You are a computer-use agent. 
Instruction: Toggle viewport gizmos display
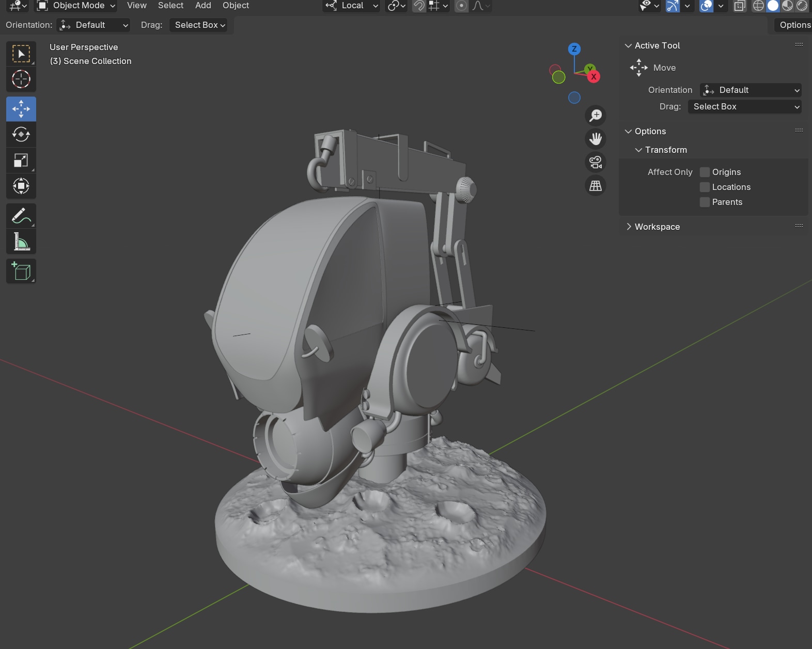[x=673, y=6]
